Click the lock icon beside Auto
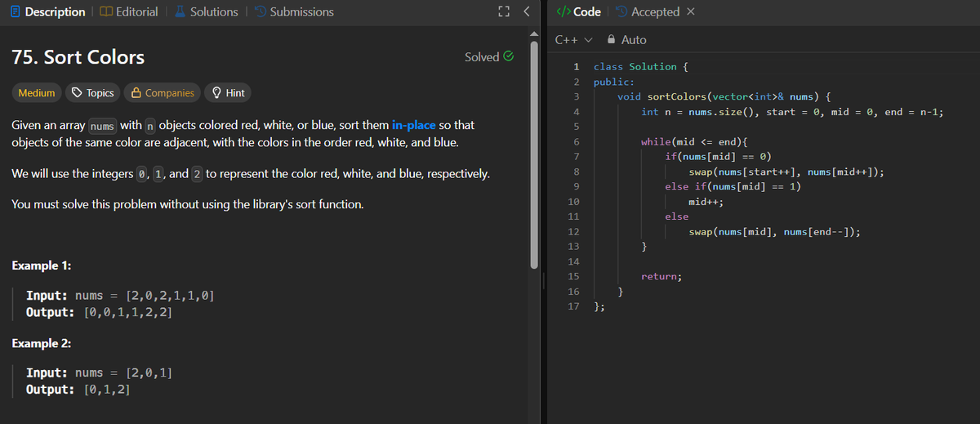 (x=612, y=39)
